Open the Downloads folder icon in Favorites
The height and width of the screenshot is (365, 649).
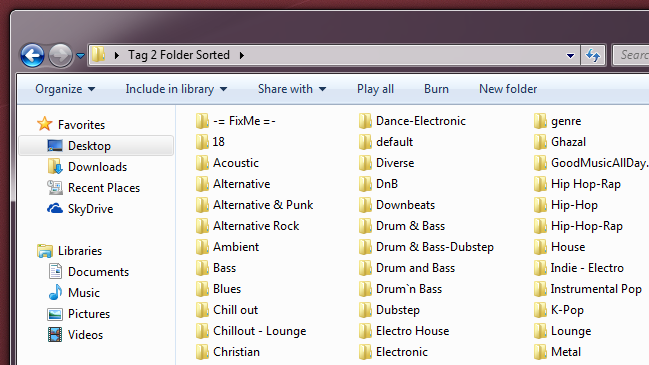tap(55, 166)
